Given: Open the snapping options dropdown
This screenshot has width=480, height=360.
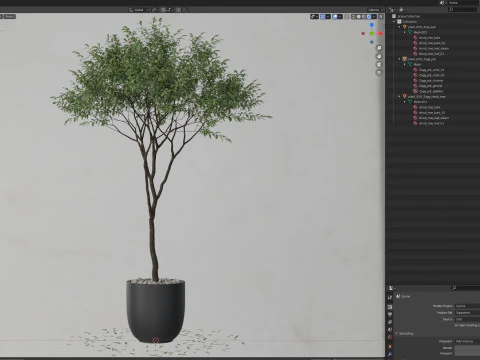Looking at the screenshot, I should tap(169, 10).
